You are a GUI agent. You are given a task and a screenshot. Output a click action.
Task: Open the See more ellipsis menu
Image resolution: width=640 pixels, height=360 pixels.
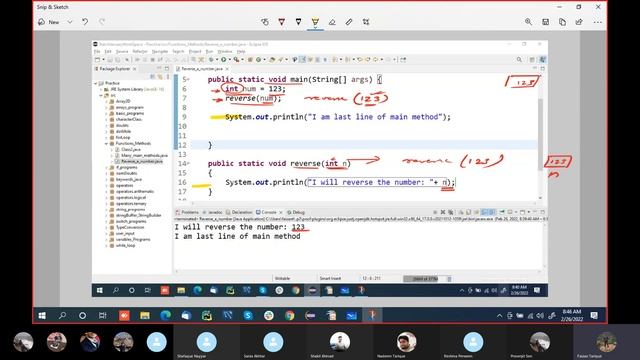click(598, 22)
